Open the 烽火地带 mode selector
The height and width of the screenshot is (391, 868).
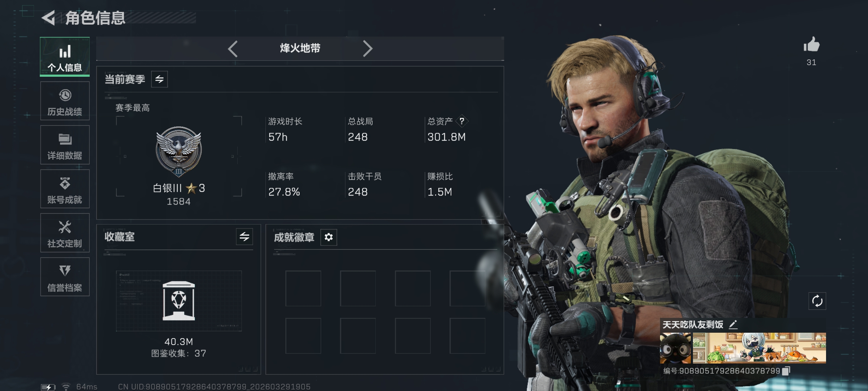pyautogui.click(x=300, y=48)
